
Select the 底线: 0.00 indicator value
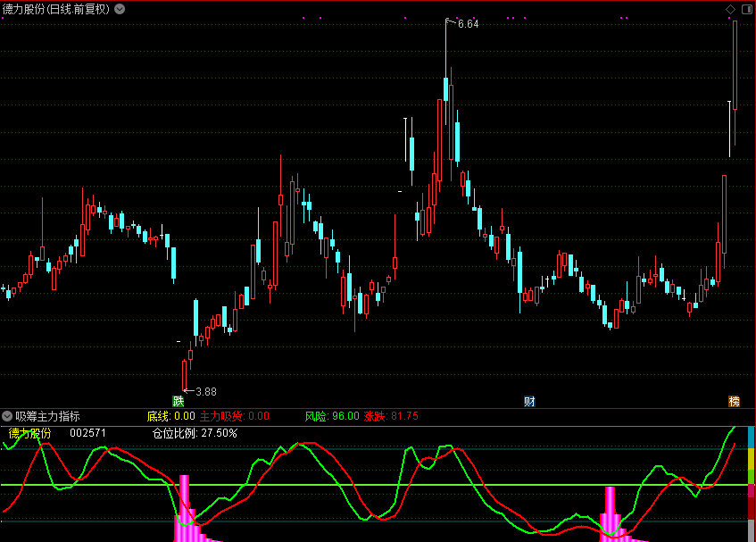[x=170, y=416]
